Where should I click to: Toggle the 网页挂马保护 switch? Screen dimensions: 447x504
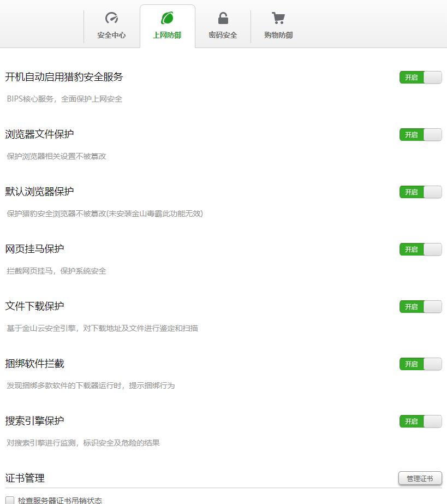(x=420, y=249)
